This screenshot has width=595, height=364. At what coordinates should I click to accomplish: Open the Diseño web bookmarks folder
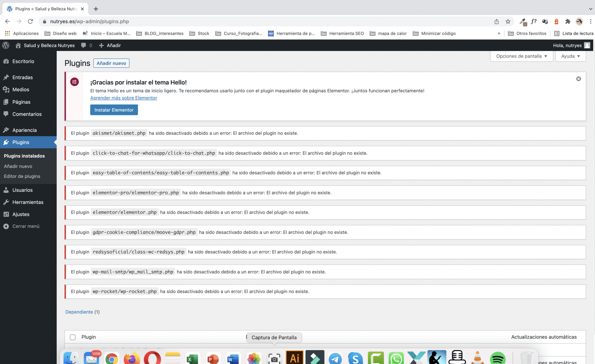pyautogui.click(x=61, y=33)
